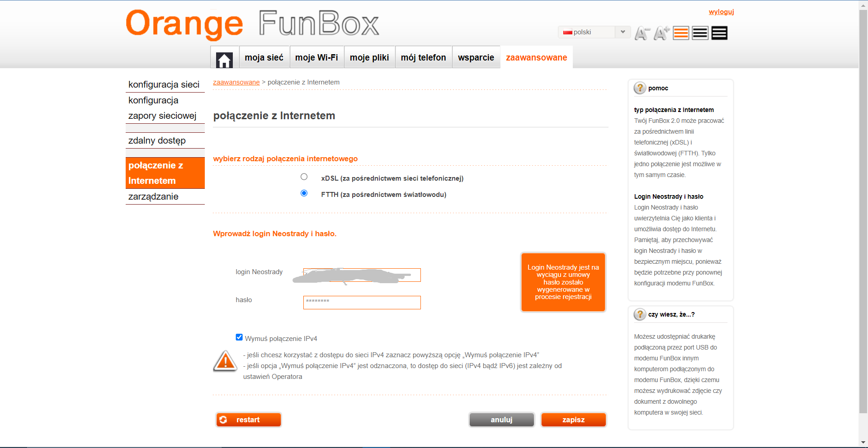Open 'konfiguracja sieci' in sidebar

tap(165, 84)
